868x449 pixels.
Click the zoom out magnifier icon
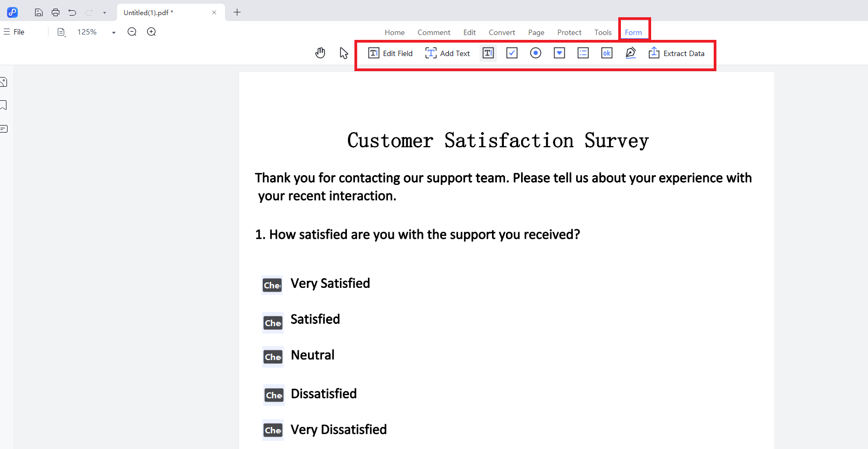click(132, 32)
